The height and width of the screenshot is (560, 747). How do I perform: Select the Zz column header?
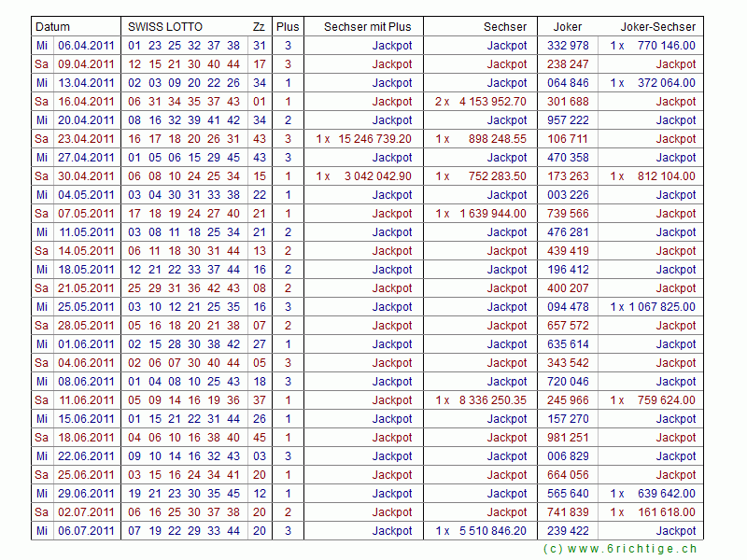pos(259,27)
